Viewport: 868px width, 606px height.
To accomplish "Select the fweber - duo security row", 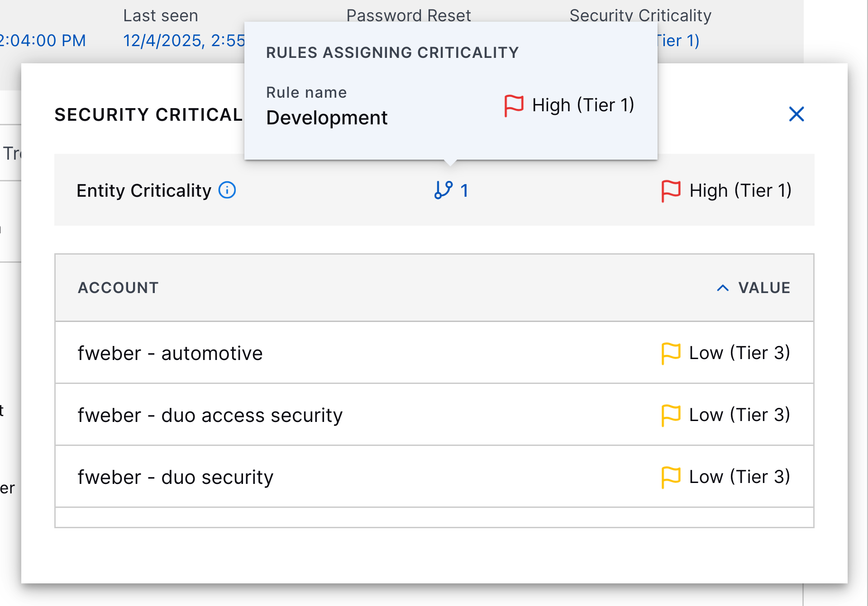I will 176,477.
